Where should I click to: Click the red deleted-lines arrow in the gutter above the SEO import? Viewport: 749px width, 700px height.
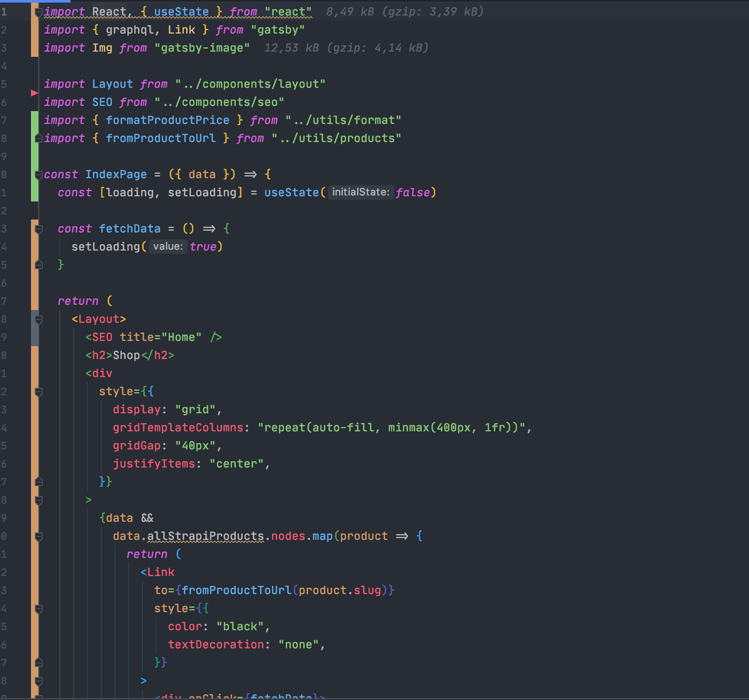(34, 93)
